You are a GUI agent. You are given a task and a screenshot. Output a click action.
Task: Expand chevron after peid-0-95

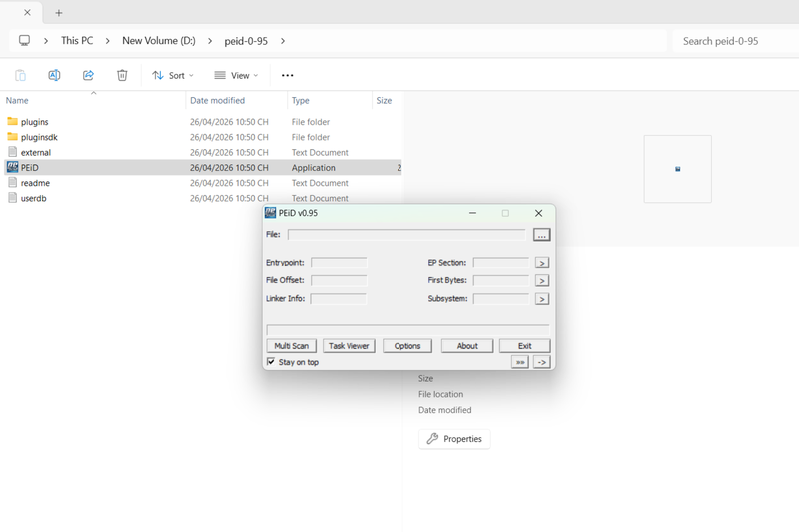[283, 41]
